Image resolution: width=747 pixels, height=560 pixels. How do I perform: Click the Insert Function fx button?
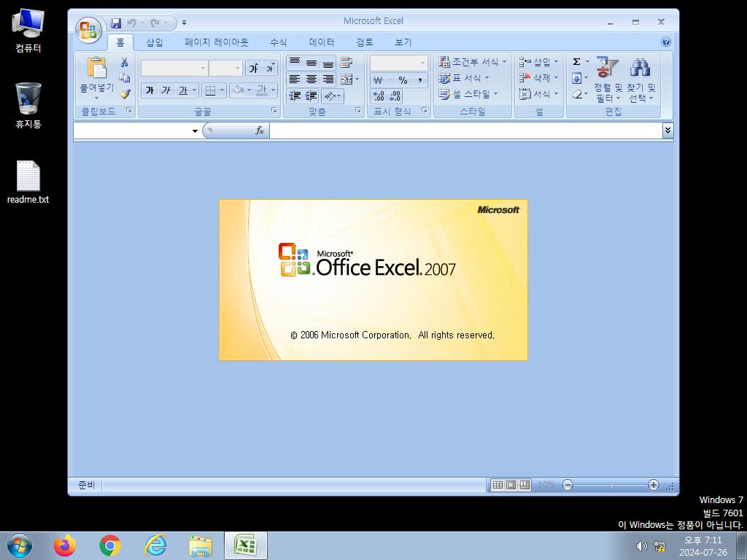tap(260, 131)
